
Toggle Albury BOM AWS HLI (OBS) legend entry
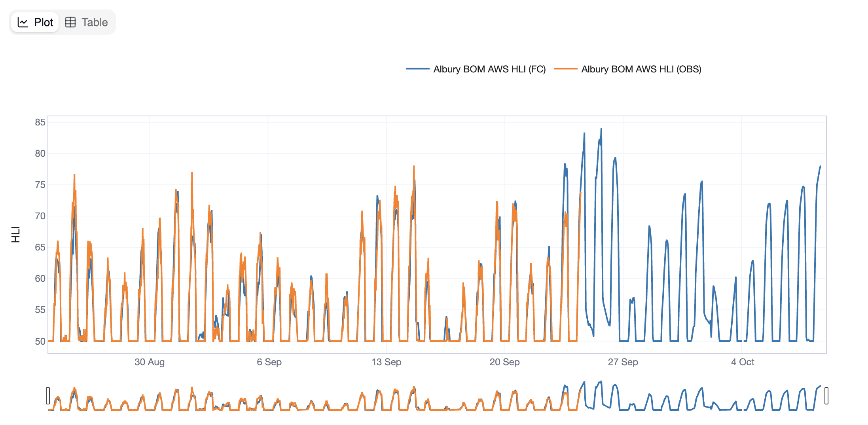point(627,69)
